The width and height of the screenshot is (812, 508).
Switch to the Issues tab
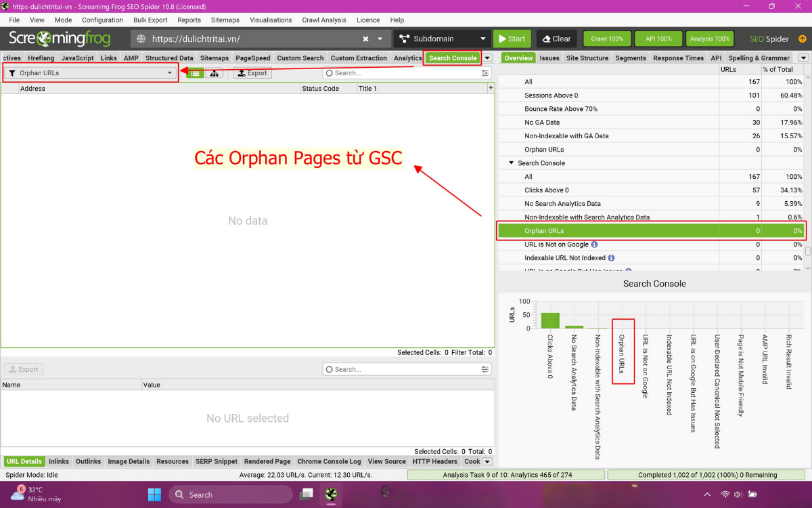(x=549, y=58)
